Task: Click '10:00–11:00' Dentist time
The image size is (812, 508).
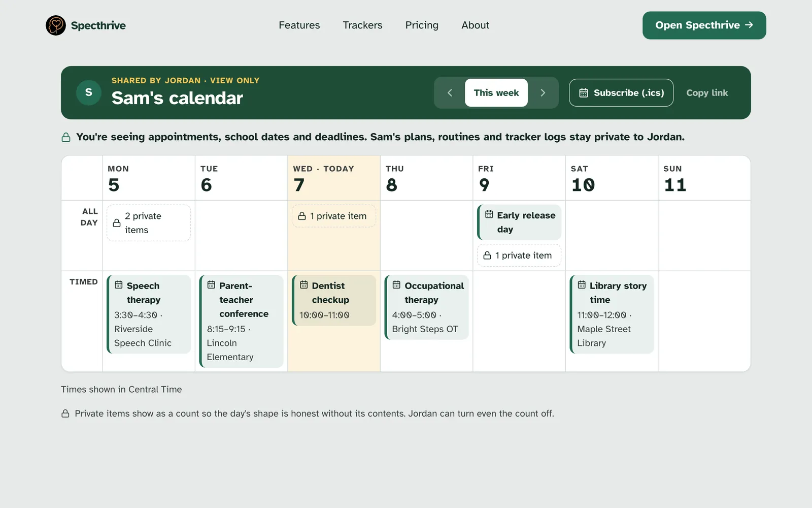Action: click(324, 315)
